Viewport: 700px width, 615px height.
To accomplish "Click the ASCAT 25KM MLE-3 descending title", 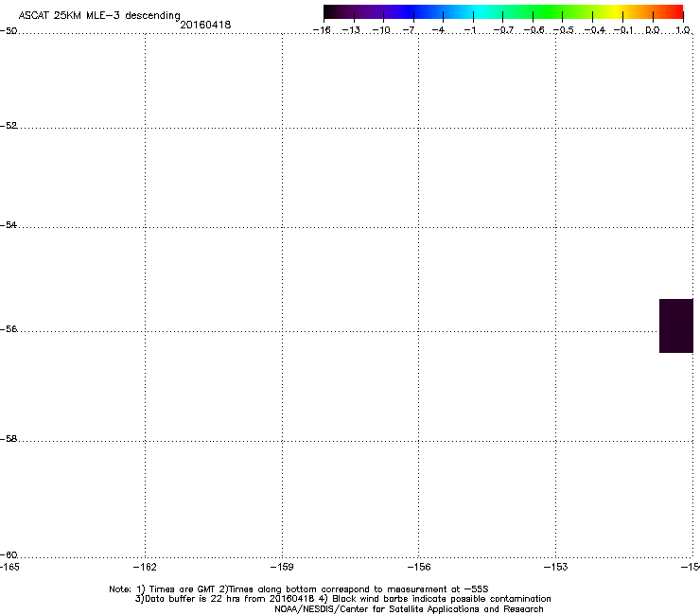I will tap(99, 16).
